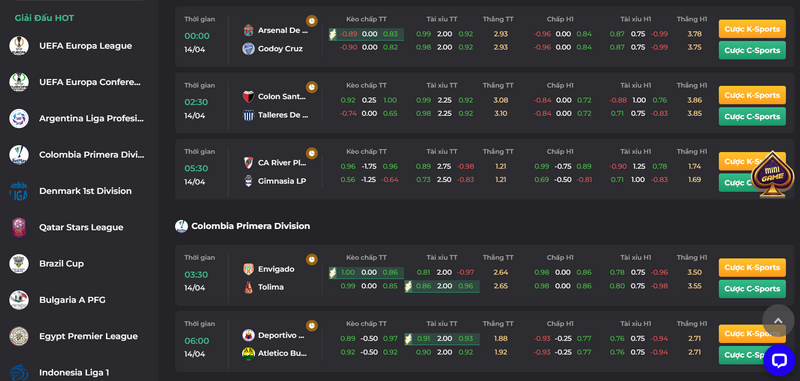Click Cược C-Sports for Colon Santa match
This screenshot has height=381, width=800.
pyautogui.click(x=752, y=116)
